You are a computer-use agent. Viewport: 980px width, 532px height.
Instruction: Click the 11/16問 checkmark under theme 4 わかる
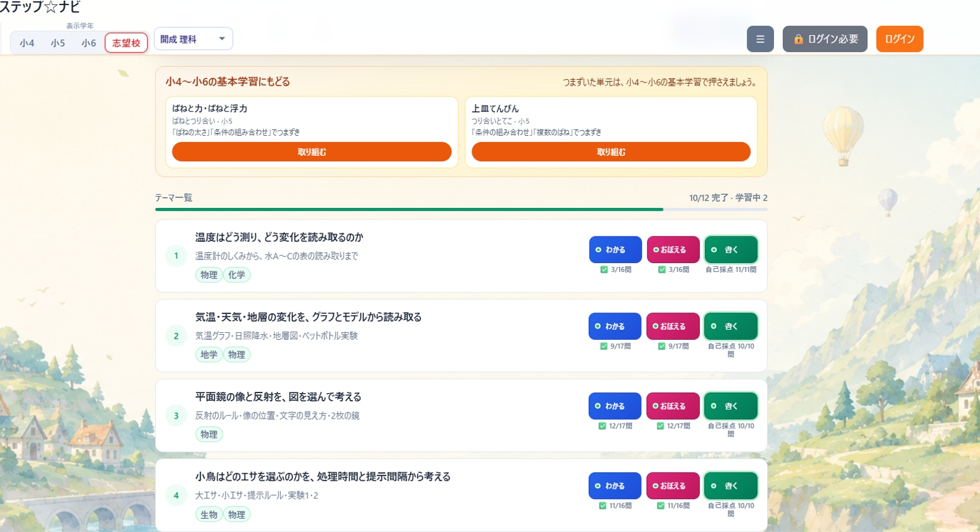pyautogui.click(x=602, y=506)
